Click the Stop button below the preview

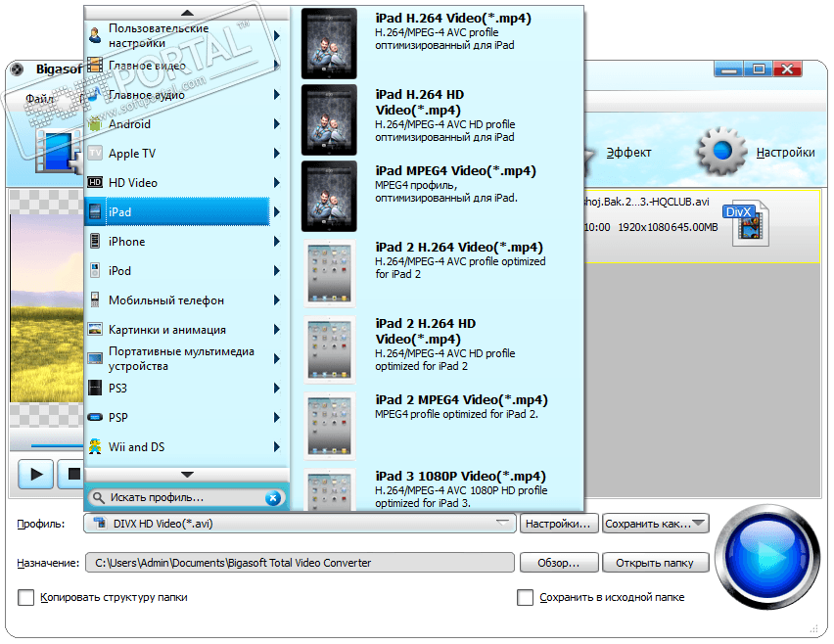(70, 474)
